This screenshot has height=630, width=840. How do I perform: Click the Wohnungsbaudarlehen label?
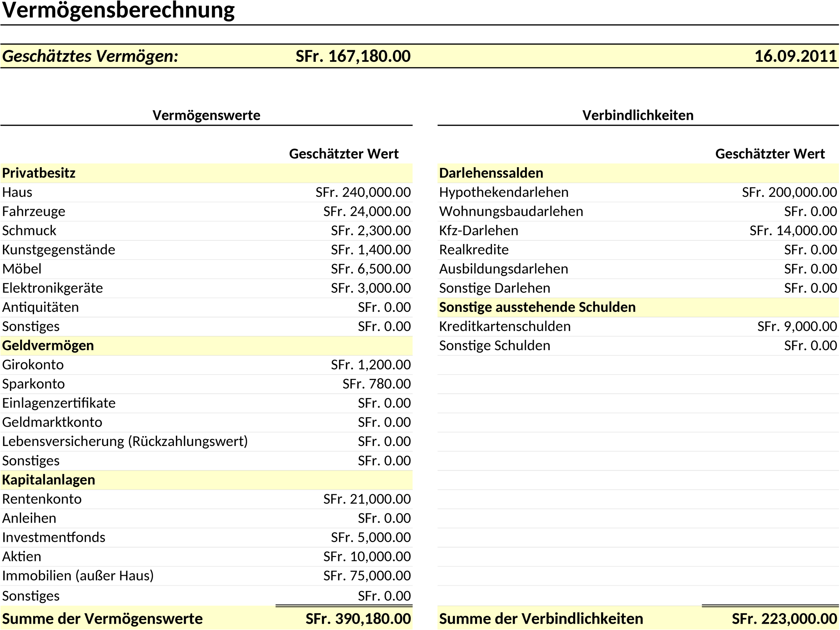point(511,211)
